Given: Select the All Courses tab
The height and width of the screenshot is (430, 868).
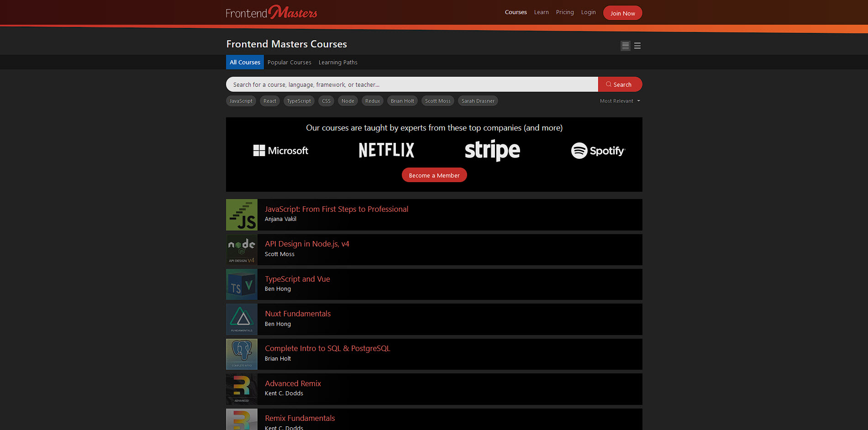Looking at the screenshot, I should point(245,62).
